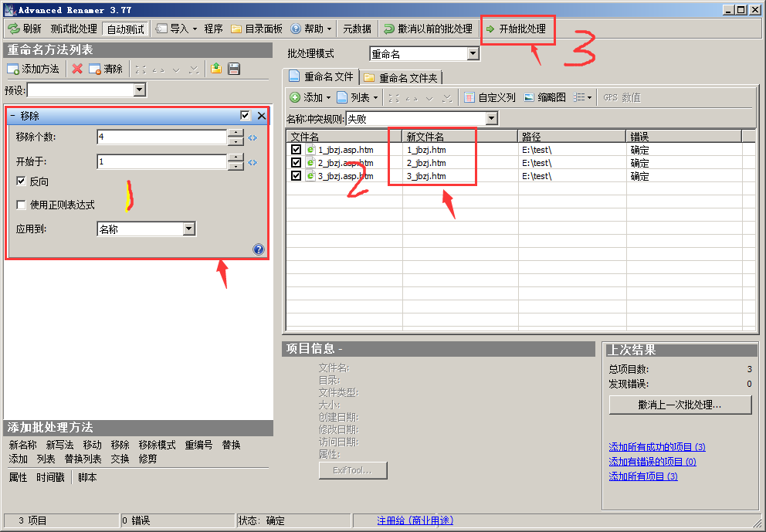Add the New Name (新名称) method
This screenshot has width=766, height=532.
(23, 445)
